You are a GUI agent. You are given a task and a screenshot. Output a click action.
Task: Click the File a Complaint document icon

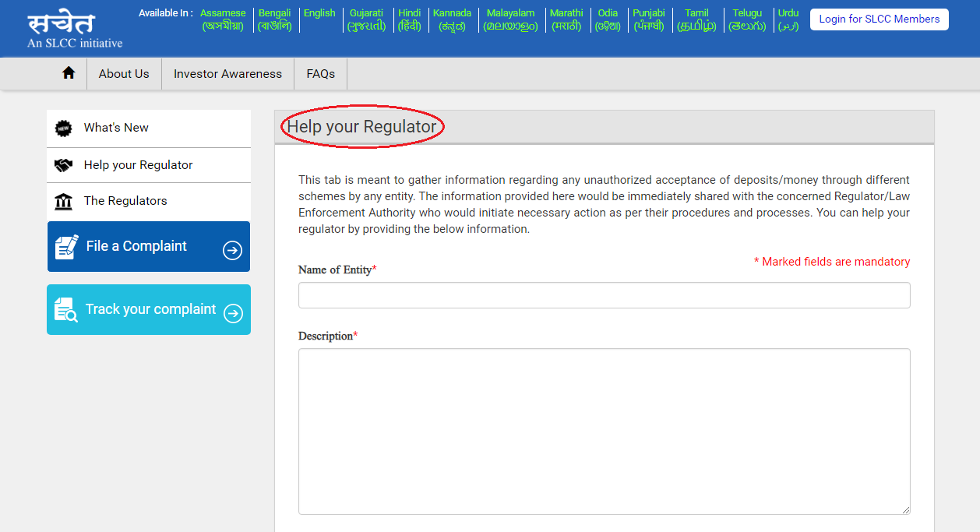67,247
